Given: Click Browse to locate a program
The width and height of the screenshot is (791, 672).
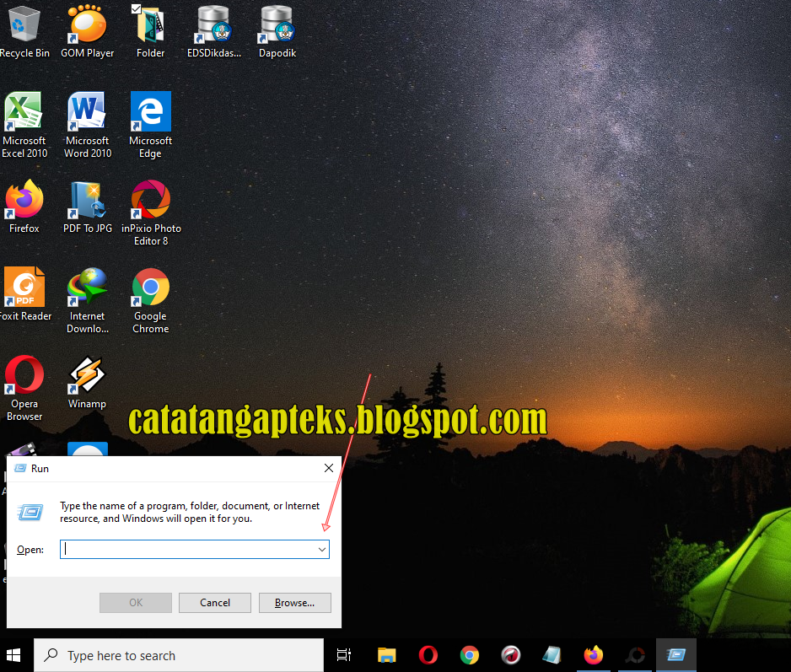Looking at the screenshot, I should click(x=294, y=602).
